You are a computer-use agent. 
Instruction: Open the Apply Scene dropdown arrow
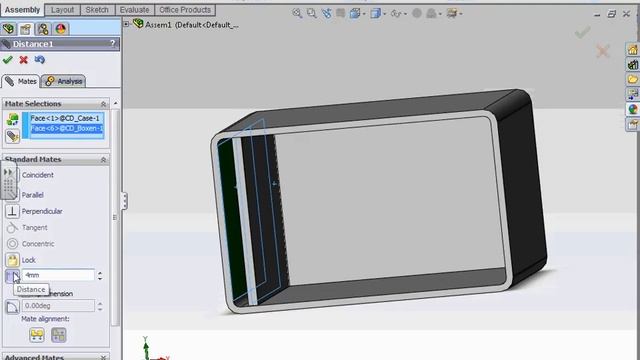440,14
